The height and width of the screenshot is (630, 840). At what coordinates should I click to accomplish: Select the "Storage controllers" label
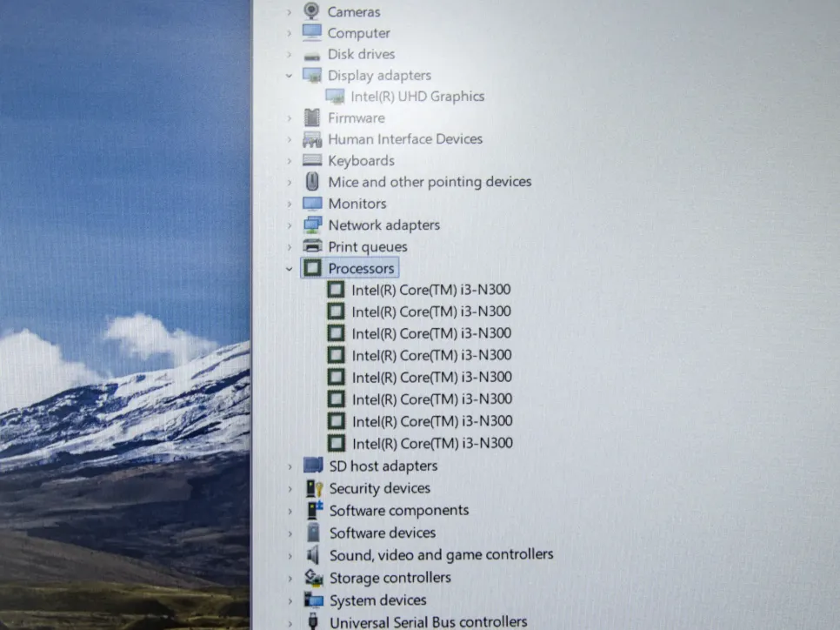click(390, 578)
